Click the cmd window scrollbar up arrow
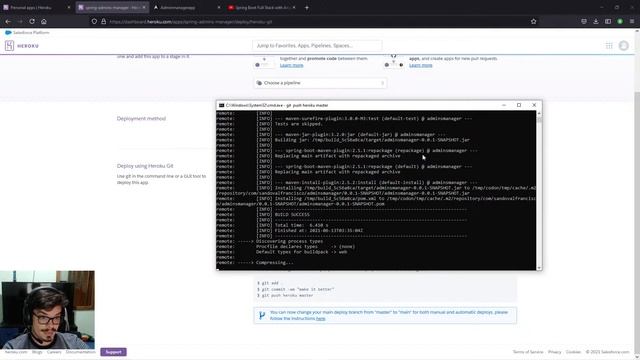This screenshot has width=640, height=360. 539,113
